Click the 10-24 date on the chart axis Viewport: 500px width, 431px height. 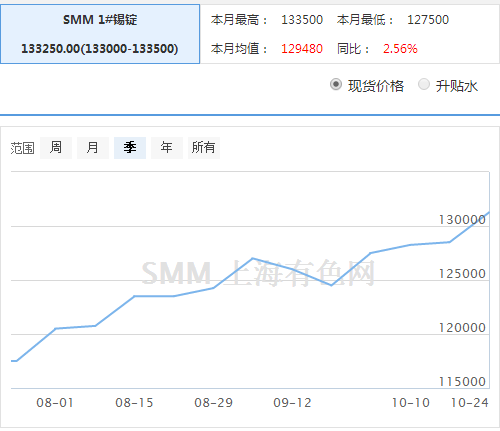click(x=470, y=403)
